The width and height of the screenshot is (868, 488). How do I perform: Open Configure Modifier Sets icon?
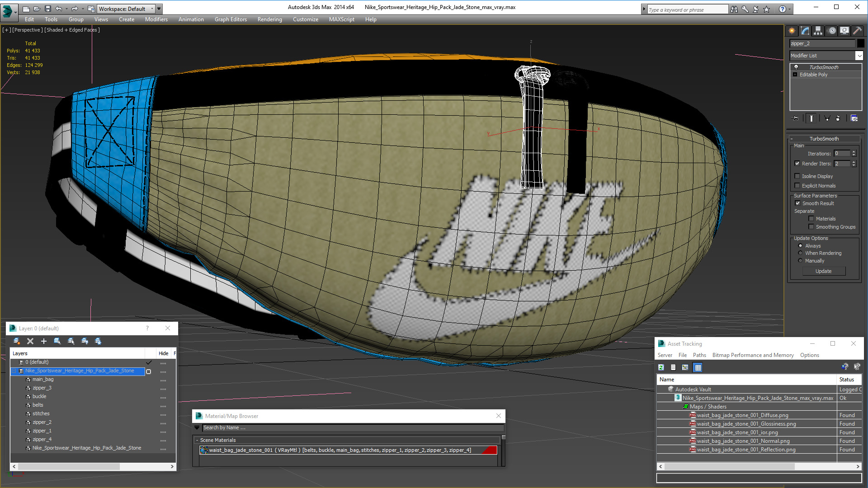pyautogui.click(x=854, y=118)
